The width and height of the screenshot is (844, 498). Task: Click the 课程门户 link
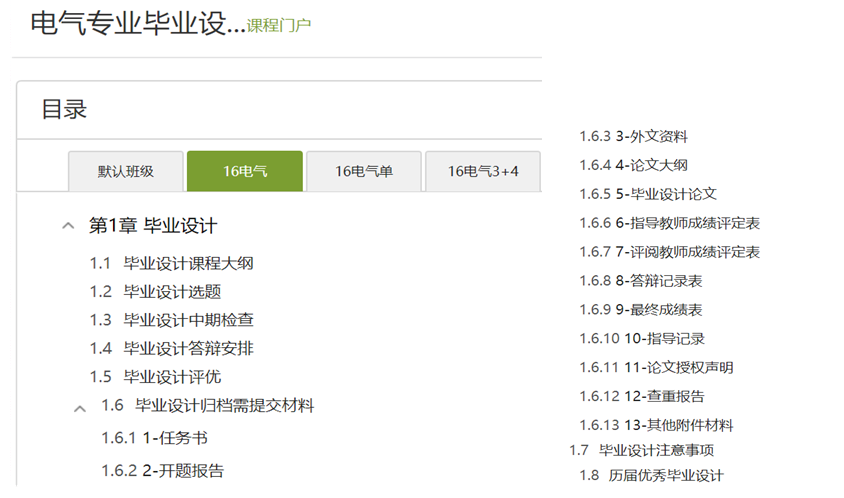(x=279, y=25)
